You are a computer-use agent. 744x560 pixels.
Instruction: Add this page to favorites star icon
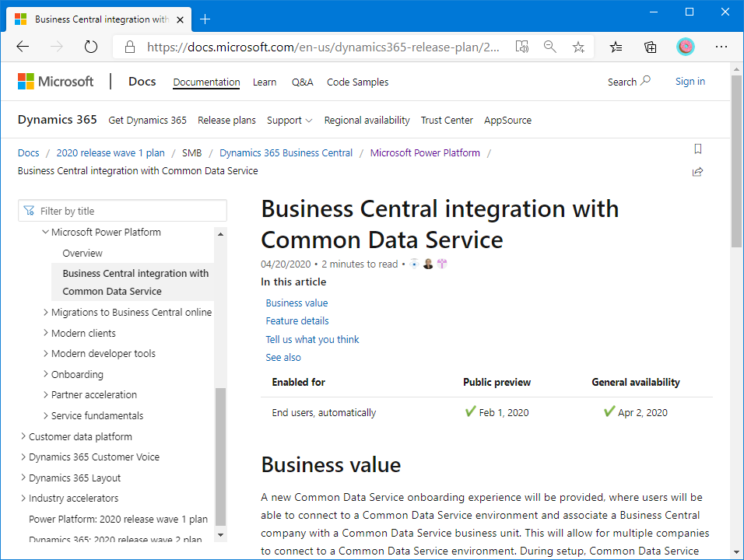[x=578, y=47]
